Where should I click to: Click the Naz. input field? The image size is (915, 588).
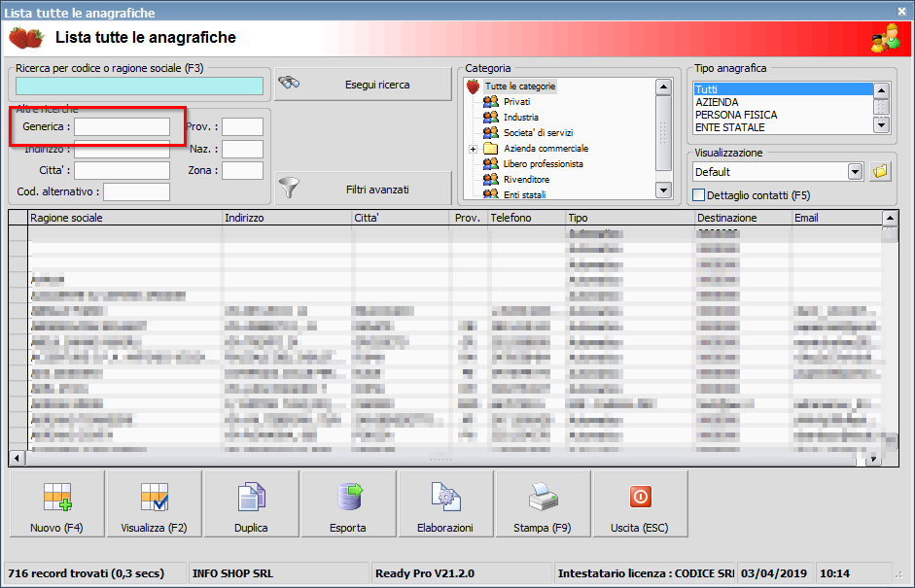[x=243, y=149]
